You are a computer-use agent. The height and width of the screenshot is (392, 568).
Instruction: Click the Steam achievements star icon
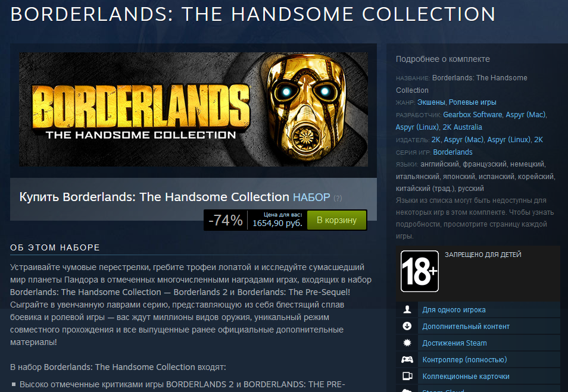407,343
